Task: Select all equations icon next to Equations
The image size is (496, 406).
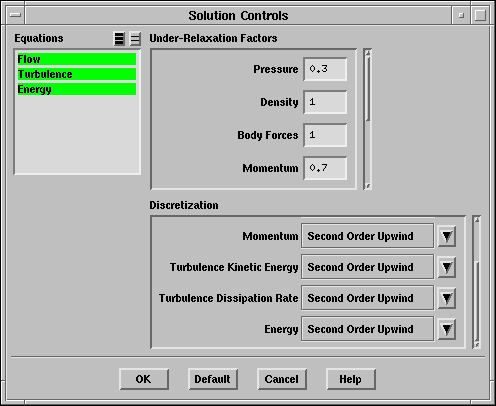Action: click(119, 39)
